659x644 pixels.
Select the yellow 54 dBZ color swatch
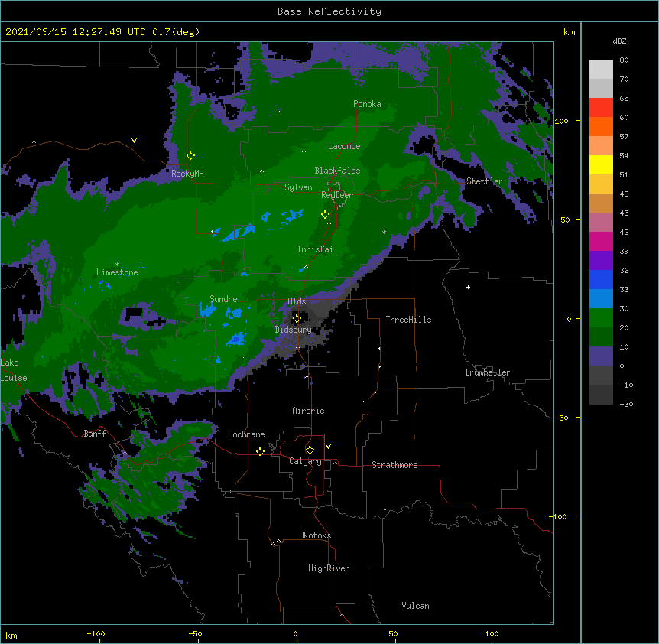pyautogui.click(x=601, y=164)
